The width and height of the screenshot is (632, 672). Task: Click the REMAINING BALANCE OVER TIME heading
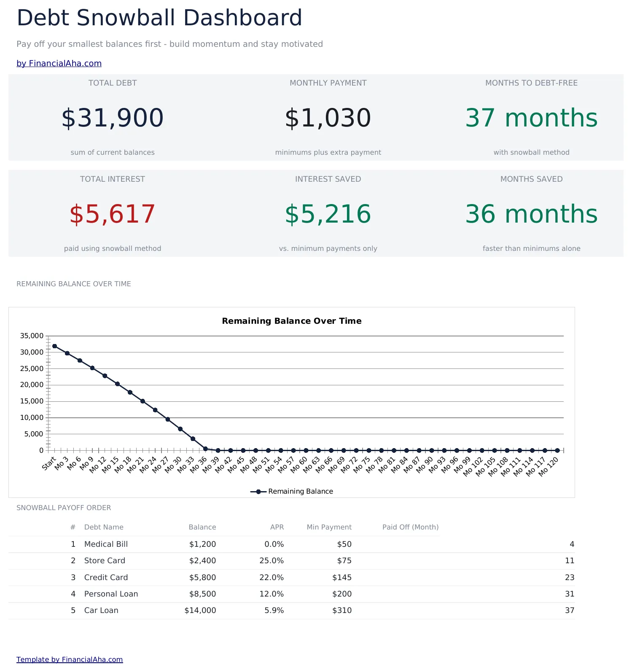(74, 284)
